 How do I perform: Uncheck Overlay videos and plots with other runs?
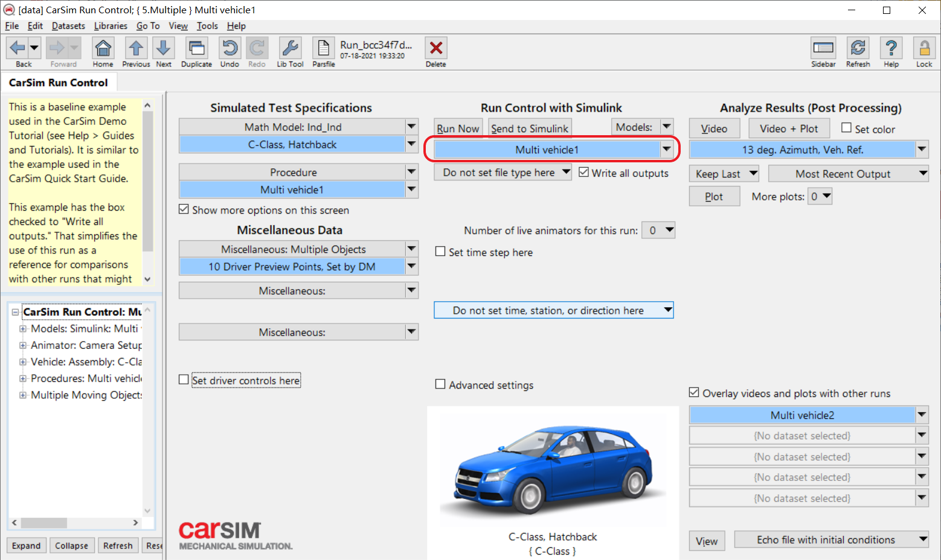[694, 392]
